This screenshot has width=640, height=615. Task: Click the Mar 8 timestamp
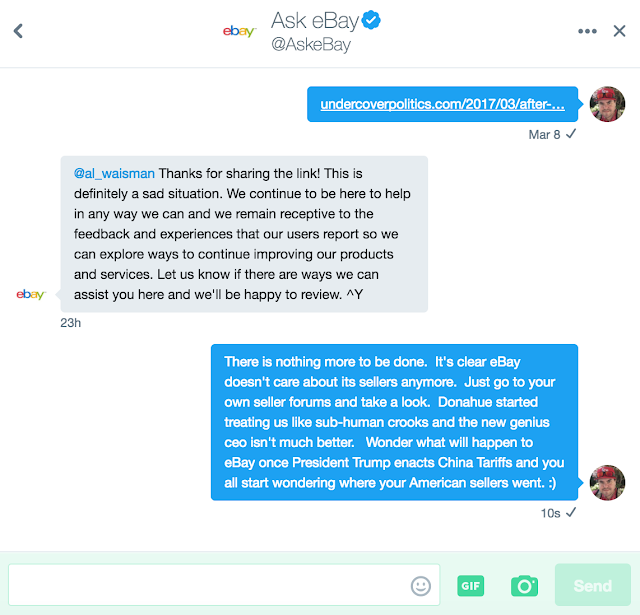tap(544, 135)
